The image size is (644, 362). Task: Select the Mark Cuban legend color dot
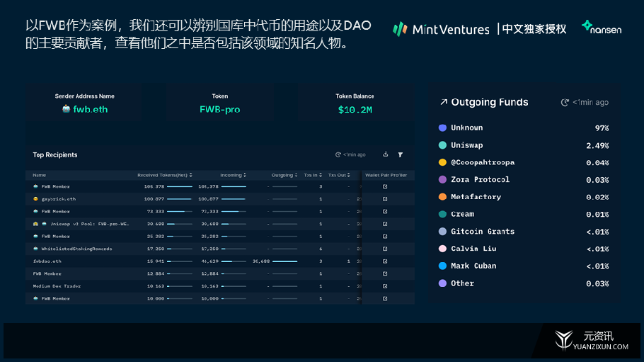442,266
